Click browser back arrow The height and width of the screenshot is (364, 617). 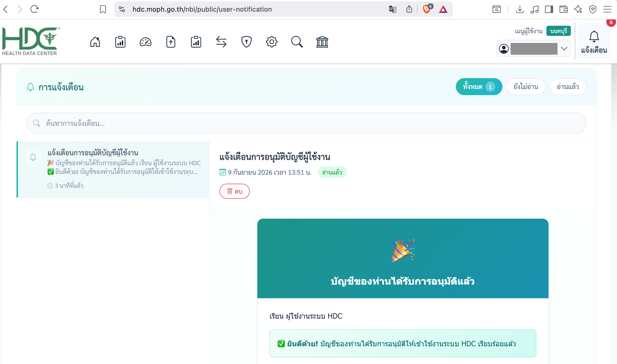click(6, 9)
